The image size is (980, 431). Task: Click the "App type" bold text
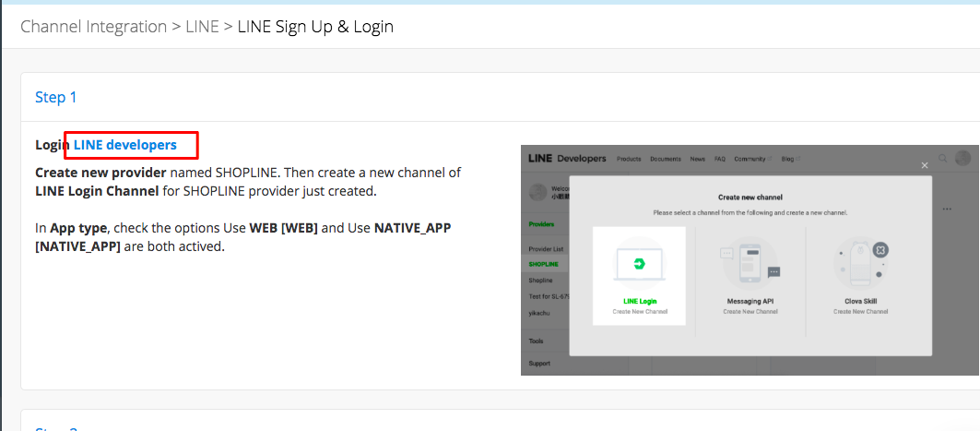coord(78,228)
